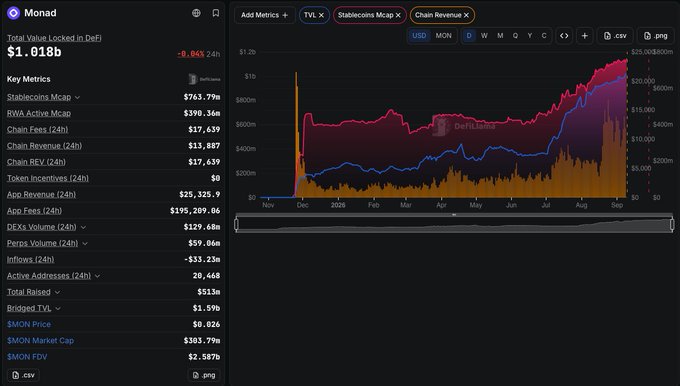Remove Stablecoins Mcap metric with its X
Screen dimensions: 680x386
(x=398, y=15)
